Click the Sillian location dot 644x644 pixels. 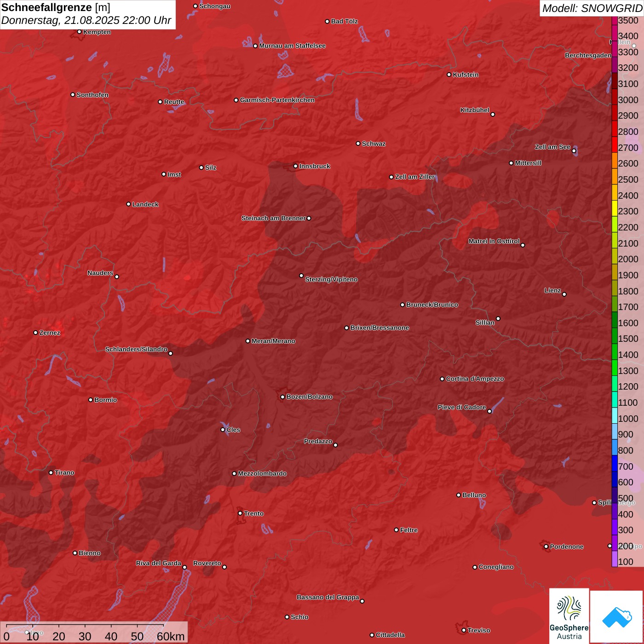[x=498, y=318]
